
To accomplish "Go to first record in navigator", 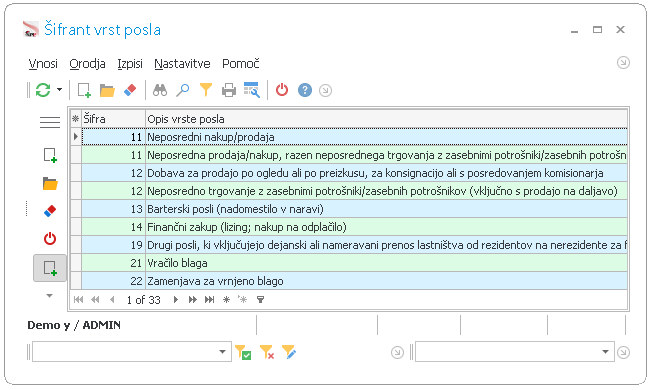I will click(78, 300).
